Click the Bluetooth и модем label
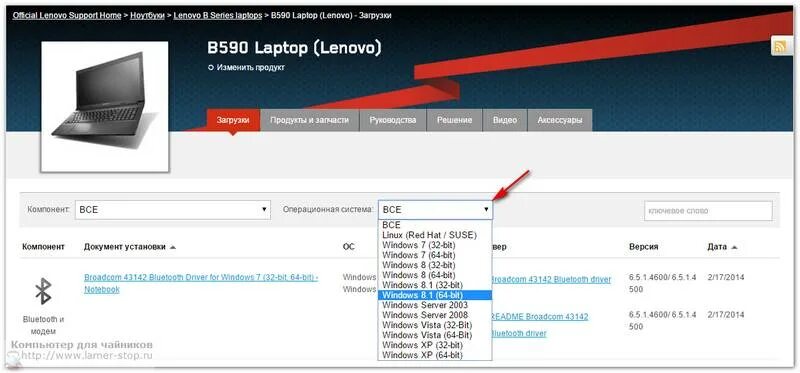The width and height of the screenshot is (800, 373). coord(43,325)
